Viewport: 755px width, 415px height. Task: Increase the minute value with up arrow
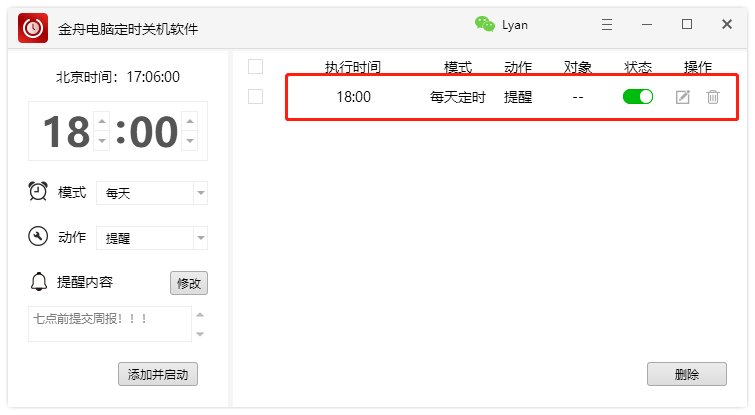190,121
